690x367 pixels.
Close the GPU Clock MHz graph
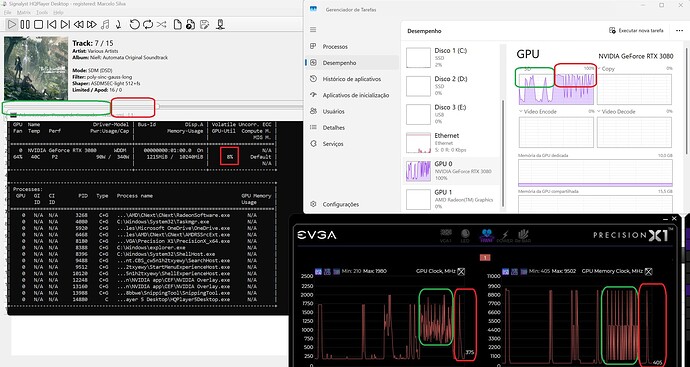[x=461, y=272]
